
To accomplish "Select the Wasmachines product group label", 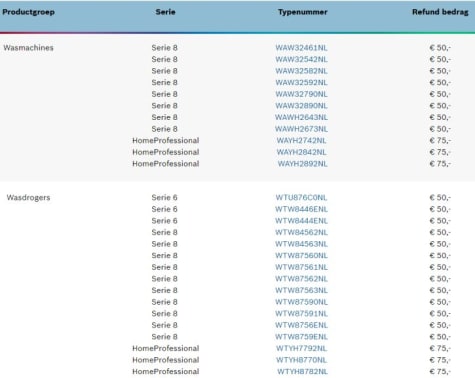I will [x=28, y=48].
